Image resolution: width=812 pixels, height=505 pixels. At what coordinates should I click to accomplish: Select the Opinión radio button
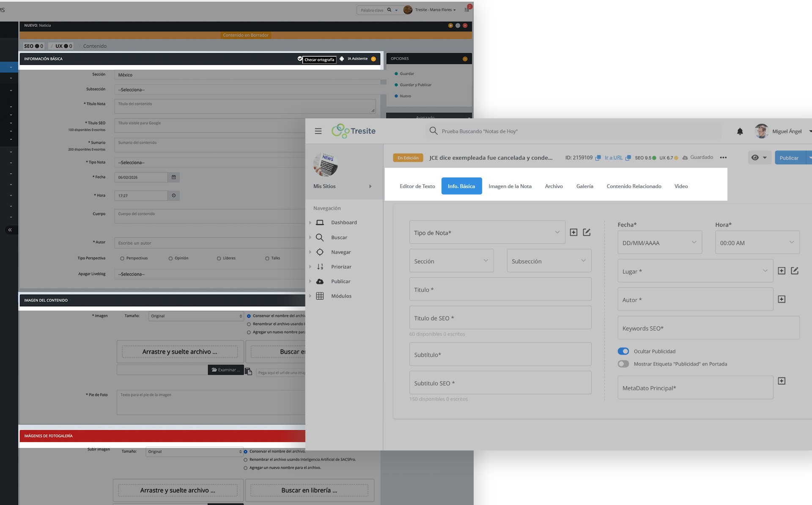tap(170, 258)
